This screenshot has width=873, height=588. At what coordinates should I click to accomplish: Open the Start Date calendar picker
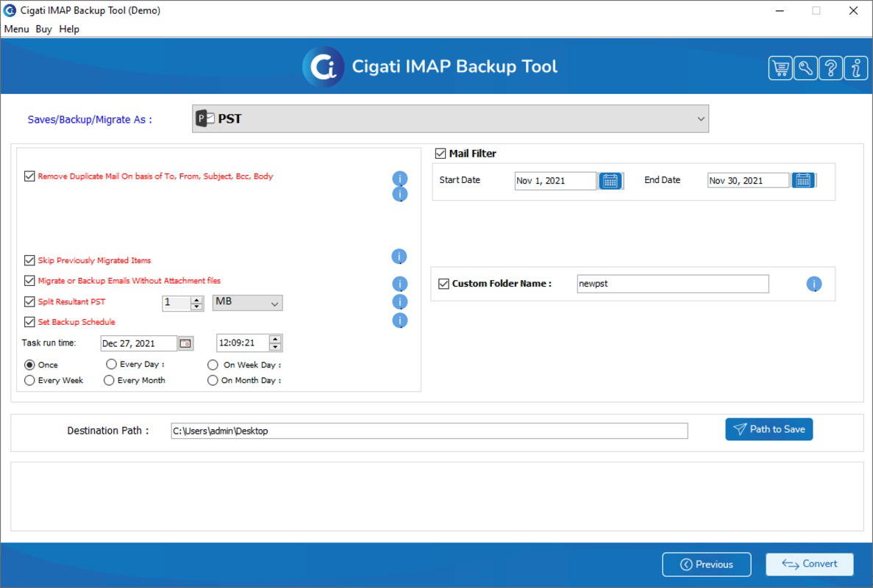pyautogui.click(x=612, y=181)
